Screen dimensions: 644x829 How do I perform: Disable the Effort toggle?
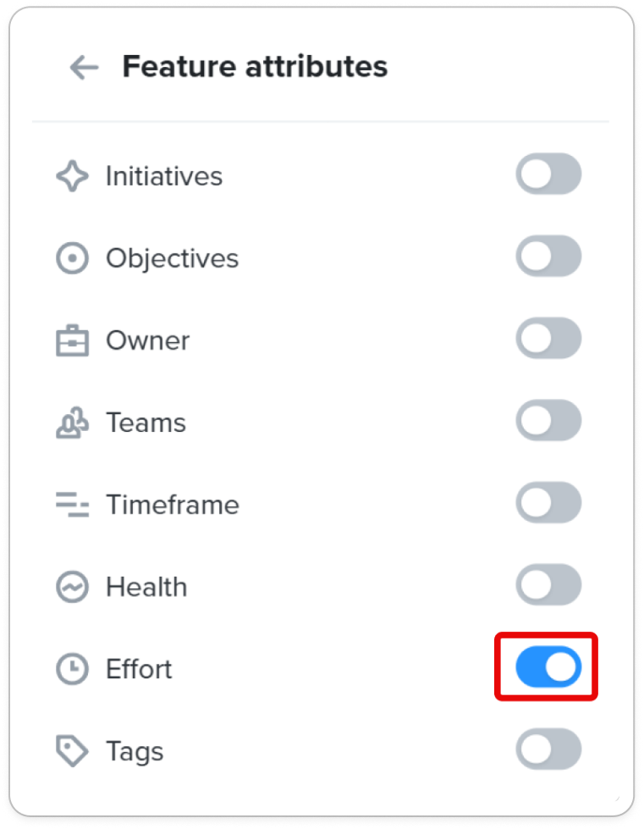[549, 666]
